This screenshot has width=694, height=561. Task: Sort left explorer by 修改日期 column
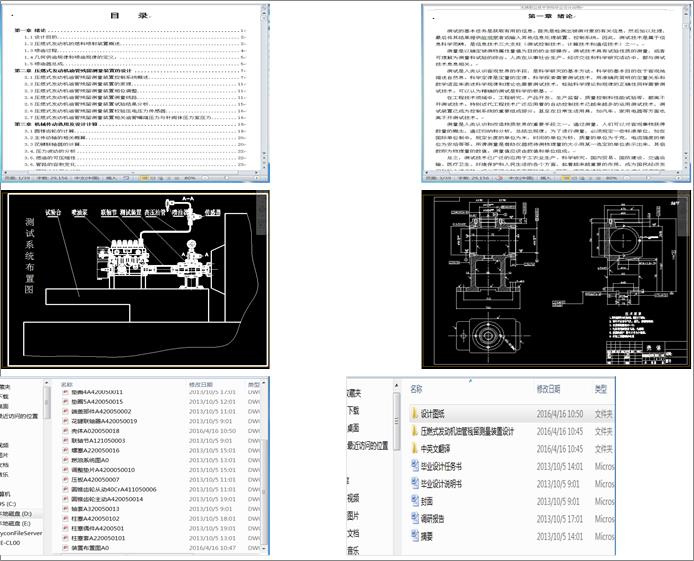click(200, 385)
